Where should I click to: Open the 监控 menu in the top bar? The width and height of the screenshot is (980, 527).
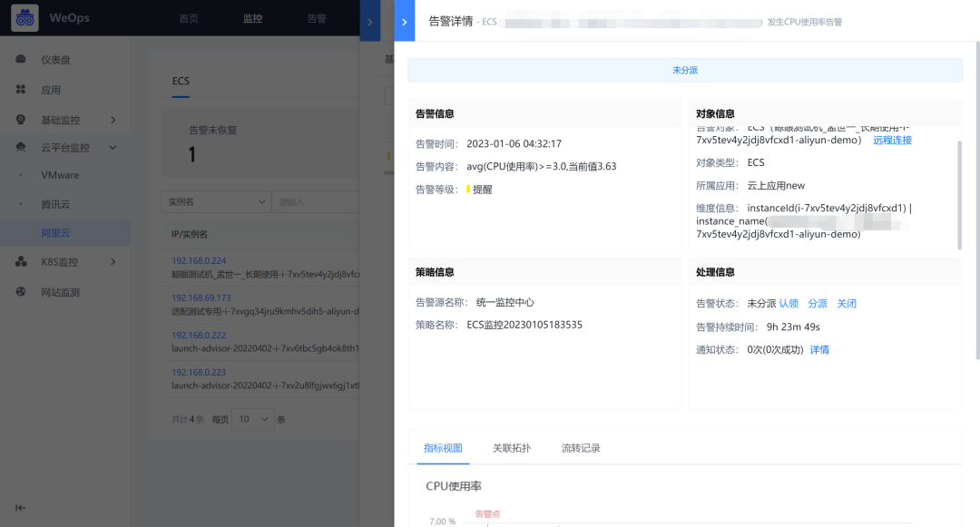251,17
